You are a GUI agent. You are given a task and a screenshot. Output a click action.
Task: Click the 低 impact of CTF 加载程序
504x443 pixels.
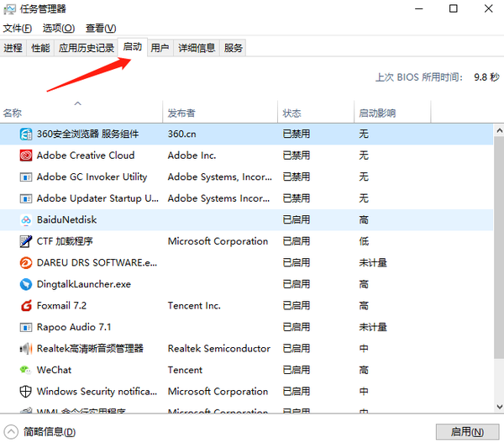pyautogui.click(x=364, y=241)
